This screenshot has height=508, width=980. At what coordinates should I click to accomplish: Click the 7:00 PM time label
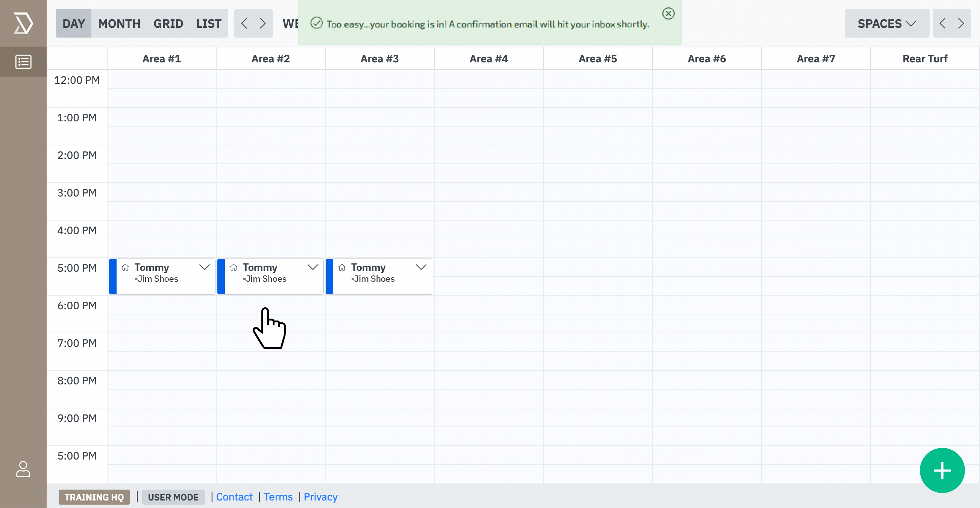[x=77, y=343]
